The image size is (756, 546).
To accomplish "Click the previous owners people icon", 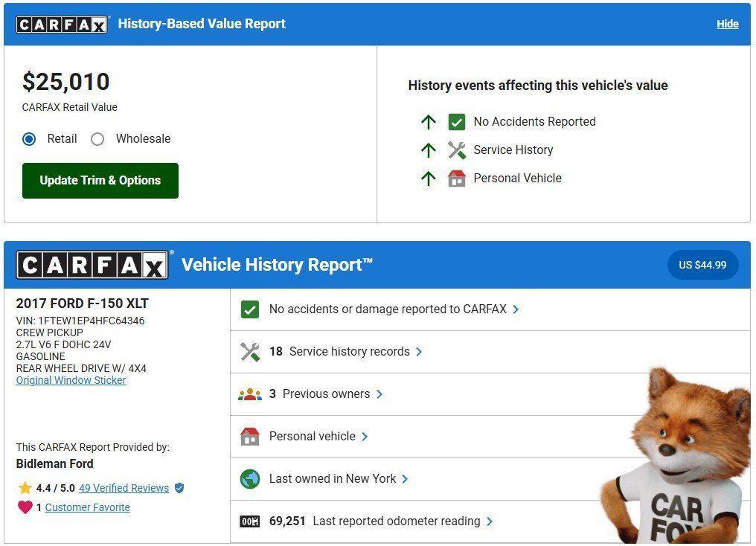I will (x=249, y=394).
